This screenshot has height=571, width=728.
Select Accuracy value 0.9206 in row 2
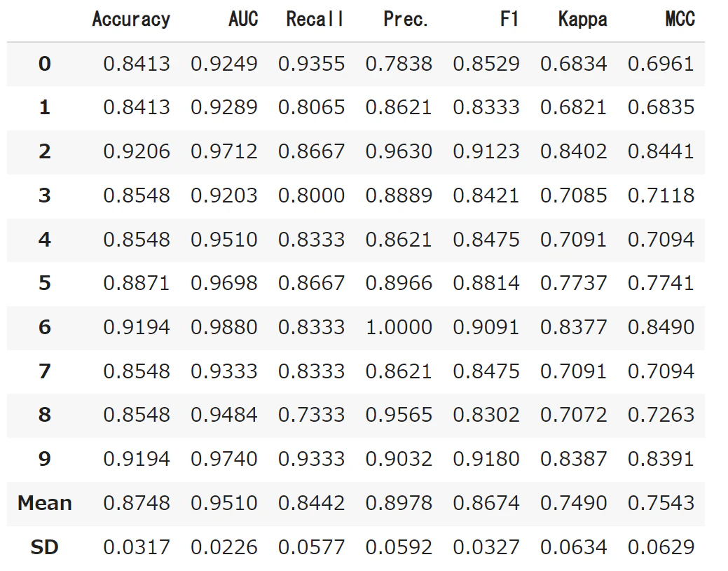(137, 152)
